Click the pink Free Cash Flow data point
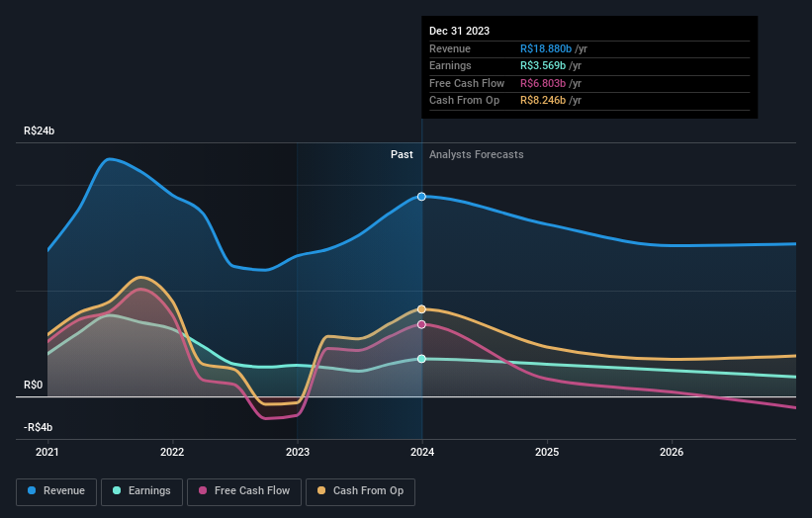This screenshot has height=518, width=812. [421, 324]
